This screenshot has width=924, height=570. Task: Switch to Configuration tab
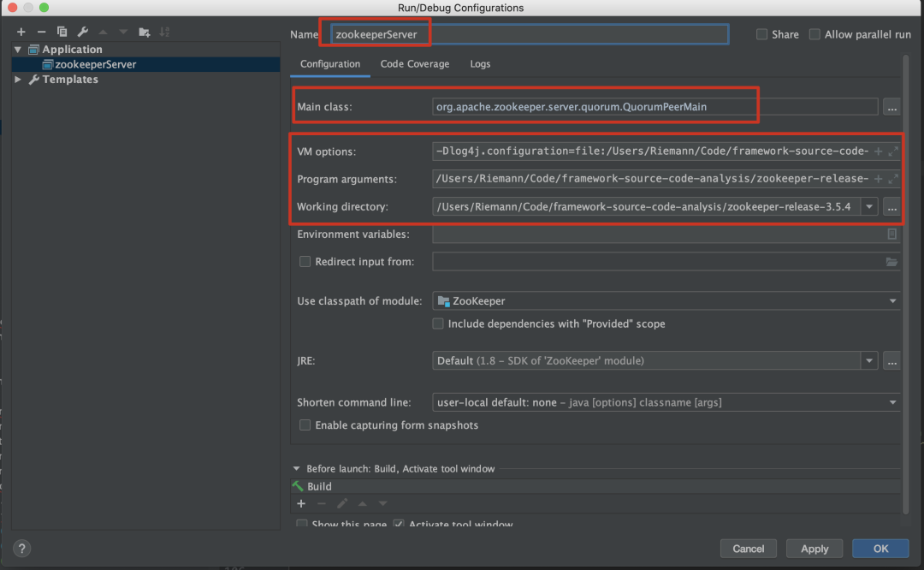click(x=330, y=63)
